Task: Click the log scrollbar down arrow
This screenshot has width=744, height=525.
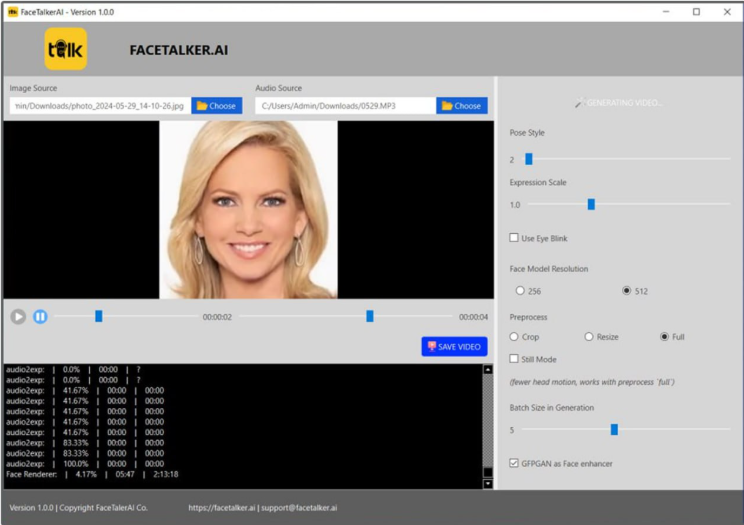Action: pyautogui.click(x=488, y=484)
